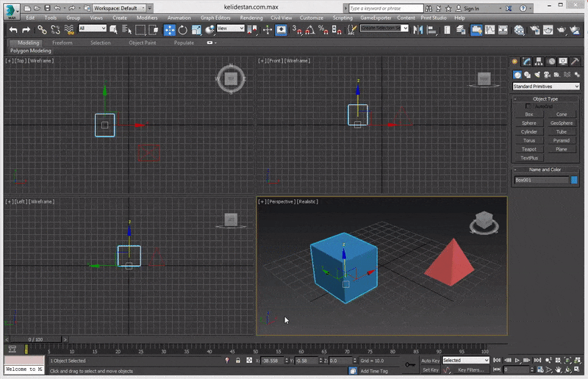Select the Select and Uniform Scale tool
Image resolution: width=588 pixels, height=379 pixels.
coord(196,30)
